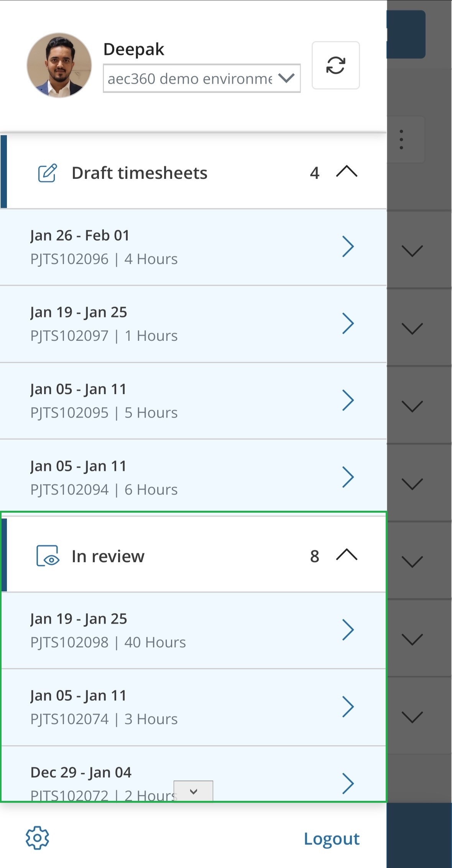Click the refresh sync icon button
The height and width of the screenshot is (868, 452).
335,65
